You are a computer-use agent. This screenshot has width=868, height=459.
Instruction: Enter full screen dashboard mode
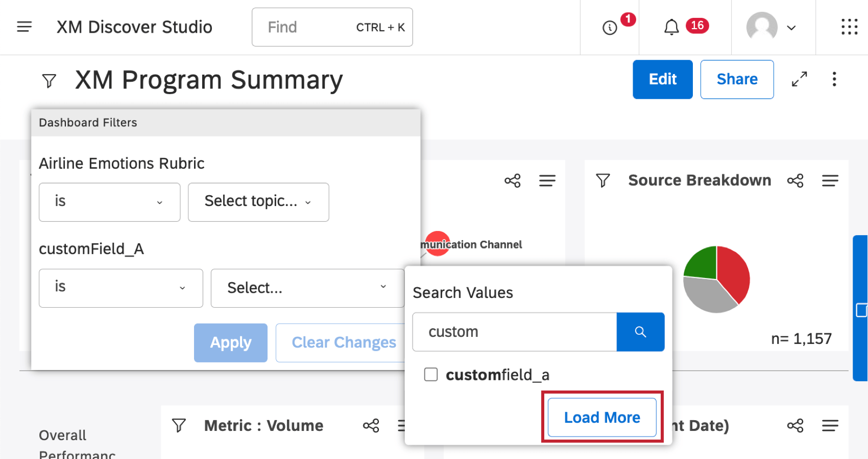pyautogui.click(x=799, y=79)
